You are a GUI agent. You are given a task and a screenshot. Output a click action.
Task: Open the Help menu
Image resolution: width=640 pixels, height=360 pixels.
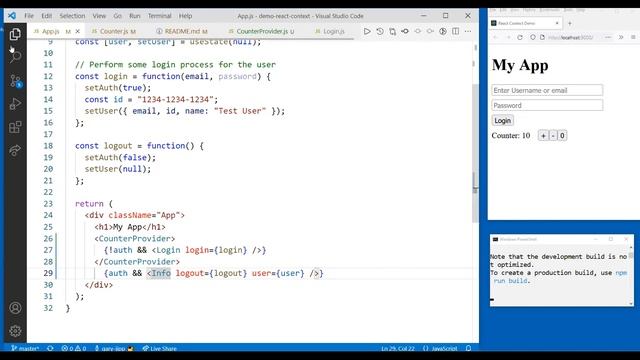click(185, 16)
